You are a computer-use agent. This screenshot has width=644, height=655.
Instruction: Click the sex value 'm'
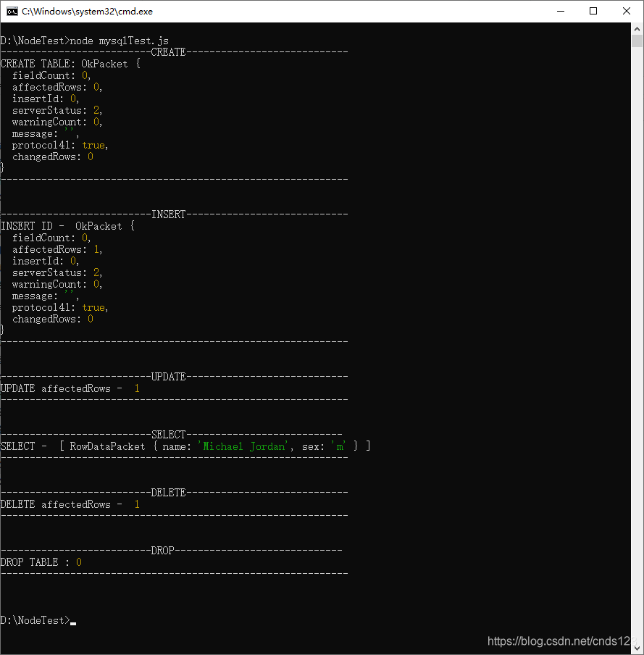click(339, 446)
